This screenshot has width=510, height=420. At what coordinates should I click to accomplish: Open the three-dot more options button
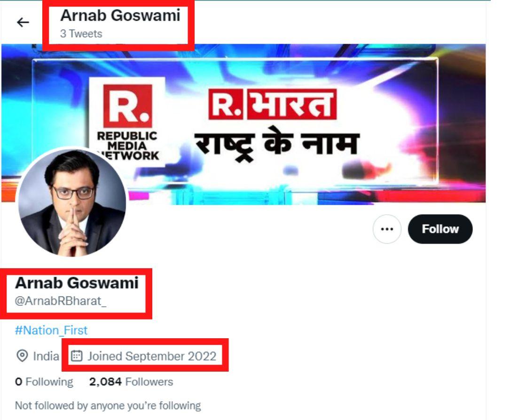click(387, 229)
